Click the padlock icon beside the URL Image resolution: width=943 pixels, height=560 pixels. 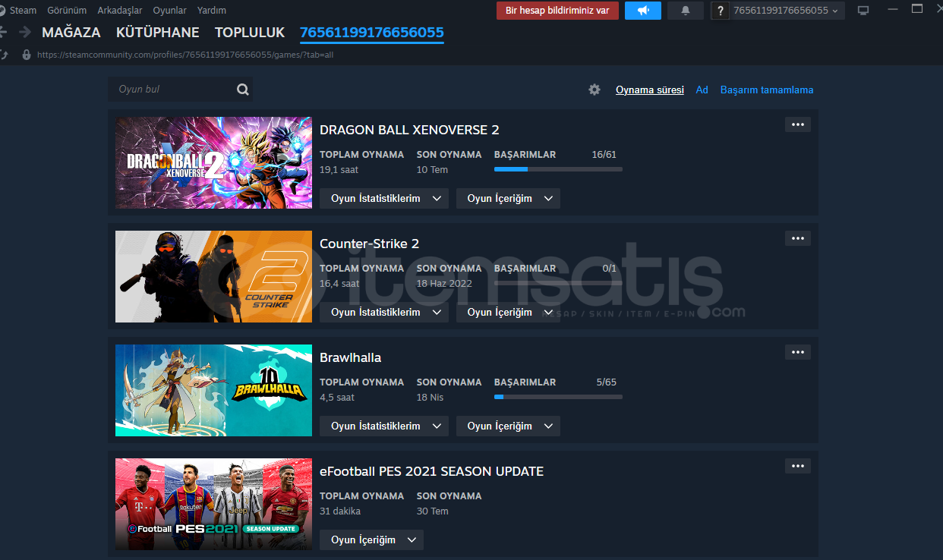click(27, 55)
